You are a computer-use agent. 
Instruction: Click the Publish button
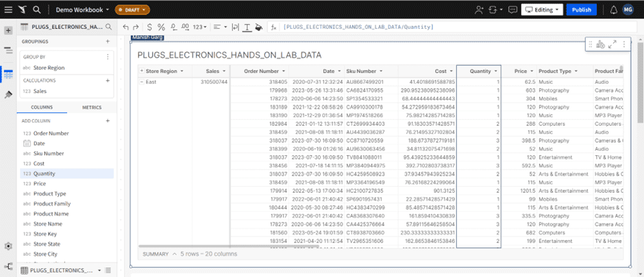point(581,10)
